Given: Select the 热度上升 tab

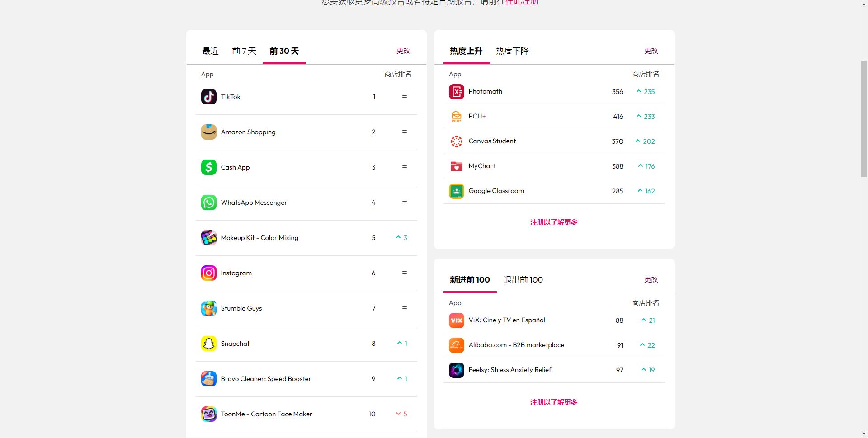Looking at the screenshot, I should point(466,51).
